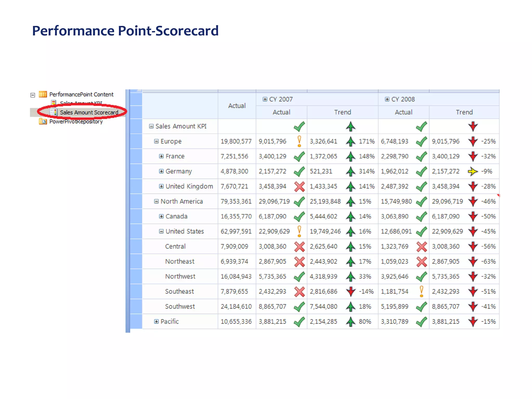
Task: Click the top-level Actual column header
Action: pos(237,106)
